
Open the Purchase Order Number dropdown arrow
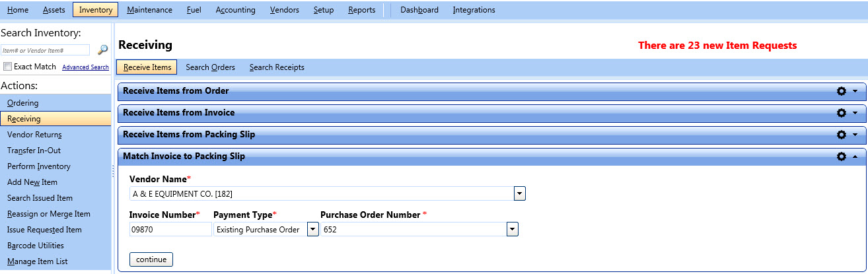[513, 229]
